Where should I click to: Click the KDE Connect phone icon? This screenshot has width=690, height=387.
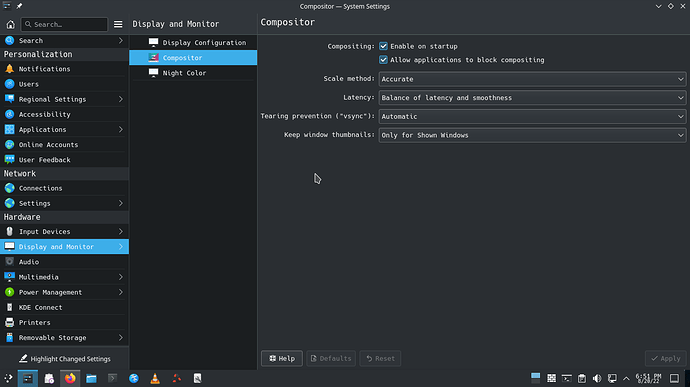(9, 307)
